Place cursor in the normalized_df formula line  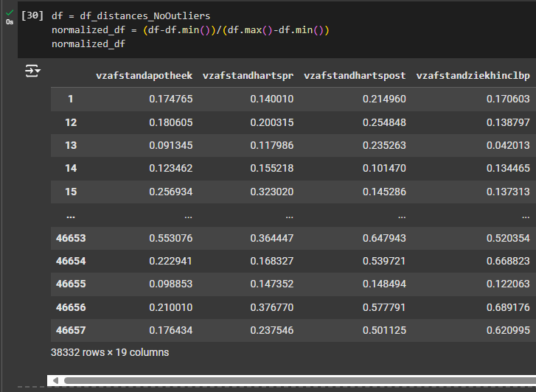coord(190,30)
